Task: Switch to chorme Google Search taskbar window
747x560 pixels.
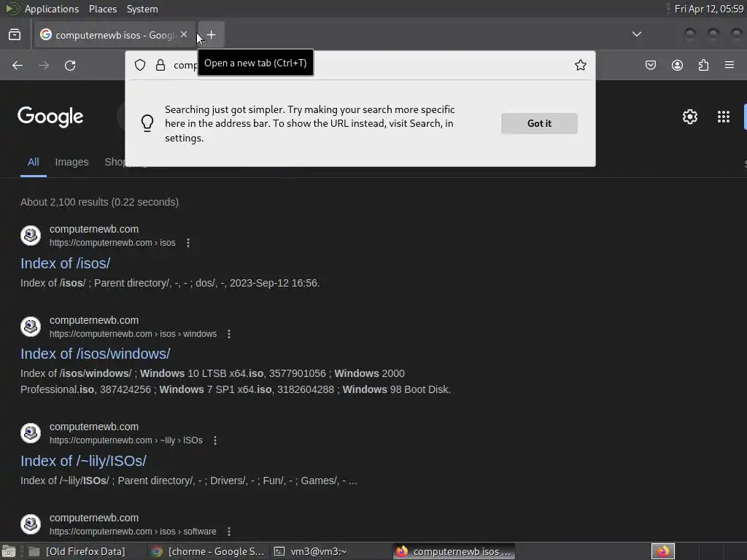Action: pos(208,551)
